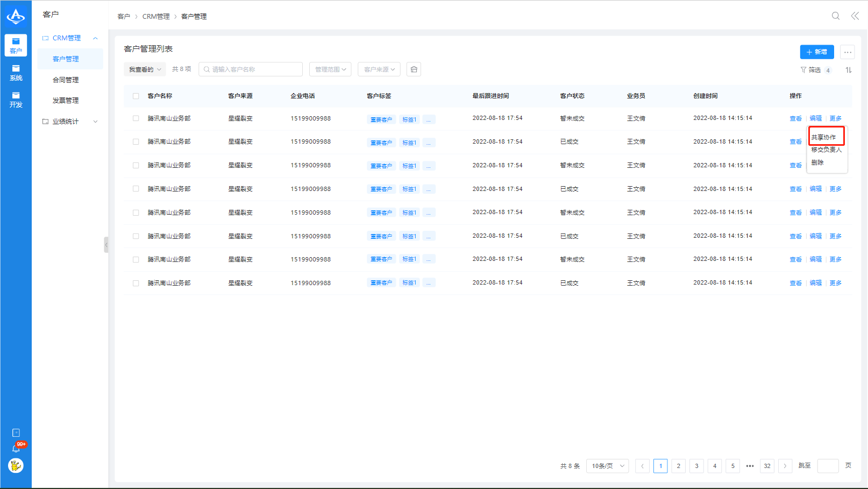Open 客户管理 in the sidebar

[x=70, y=59]
